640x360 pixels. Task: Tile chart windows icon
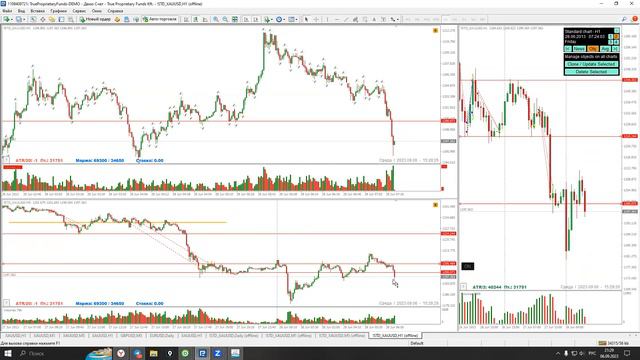click(235, 19)
